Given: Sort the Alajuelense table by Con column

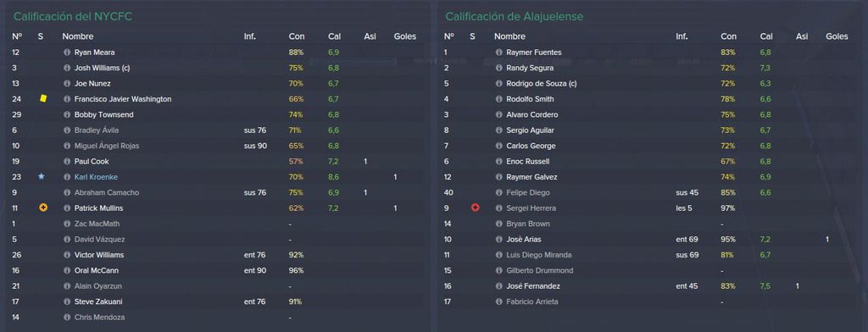Looking at the screenshot, I should [x=728, y=36].
